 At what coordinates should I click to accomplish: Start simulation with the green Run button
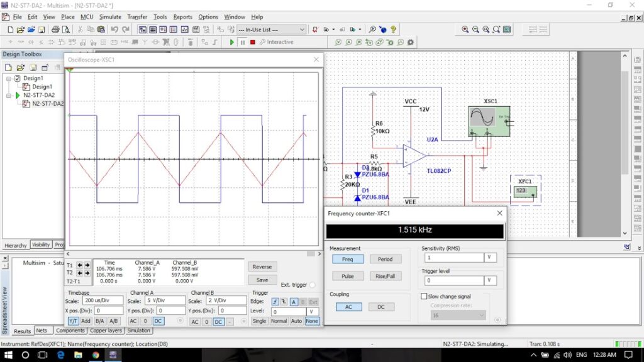coord(231,42)
